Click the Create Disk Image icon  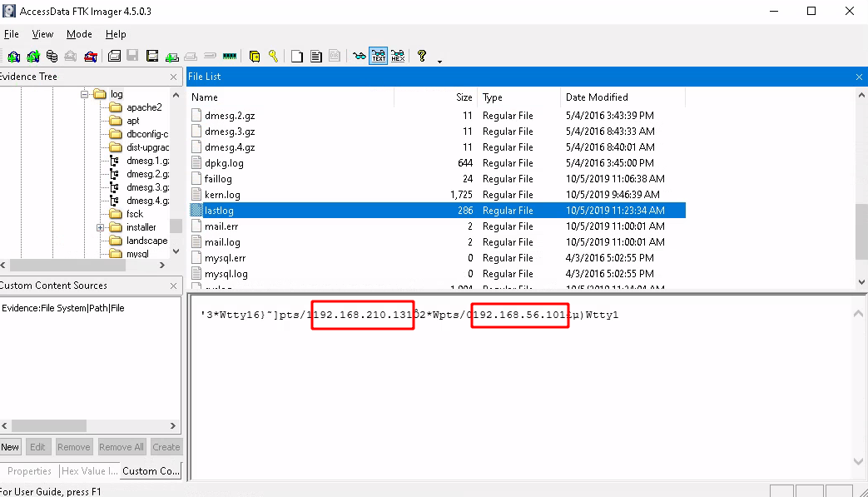115,56
